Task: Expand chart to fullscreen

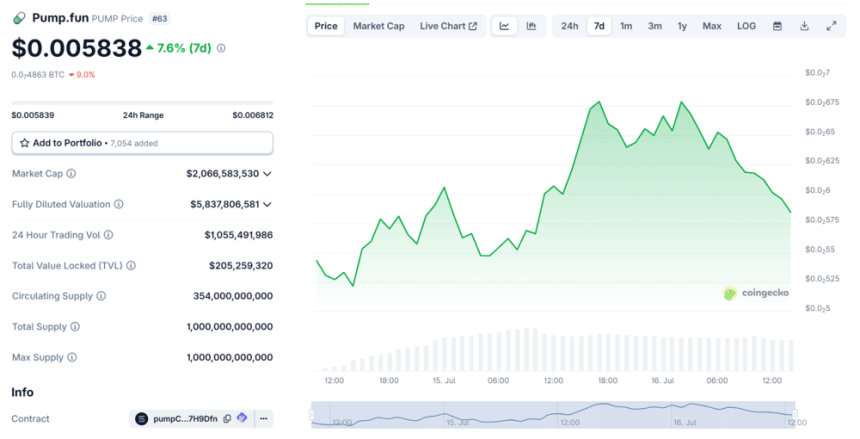Action: (831, 26)
